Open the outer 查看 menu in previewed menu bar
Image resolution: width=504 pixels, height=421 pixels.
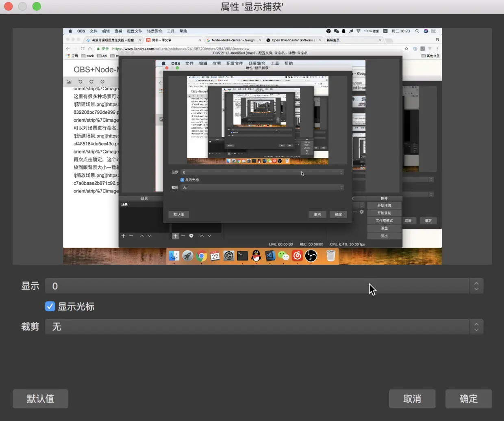[x=118, y=31]
